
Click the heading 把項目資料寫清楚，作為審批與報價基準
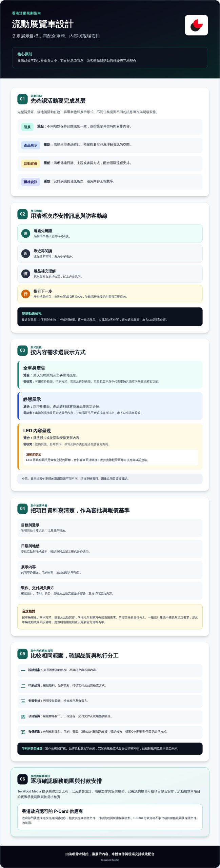click(x=80, y=510)
